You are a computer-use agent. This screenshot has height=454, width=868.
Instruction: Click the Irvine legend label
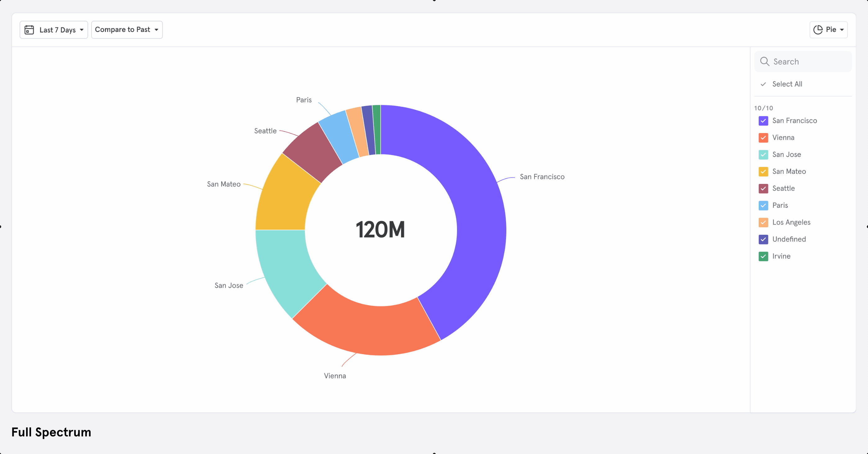pyautogui.click(x=781, y=256)
